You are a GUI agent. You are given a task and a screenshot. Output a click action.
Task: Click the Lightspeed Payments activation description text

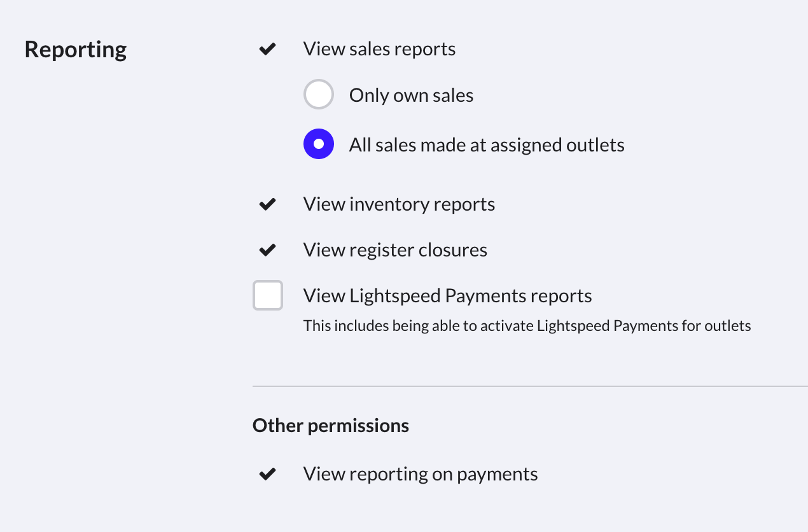(x=527, y=326)
